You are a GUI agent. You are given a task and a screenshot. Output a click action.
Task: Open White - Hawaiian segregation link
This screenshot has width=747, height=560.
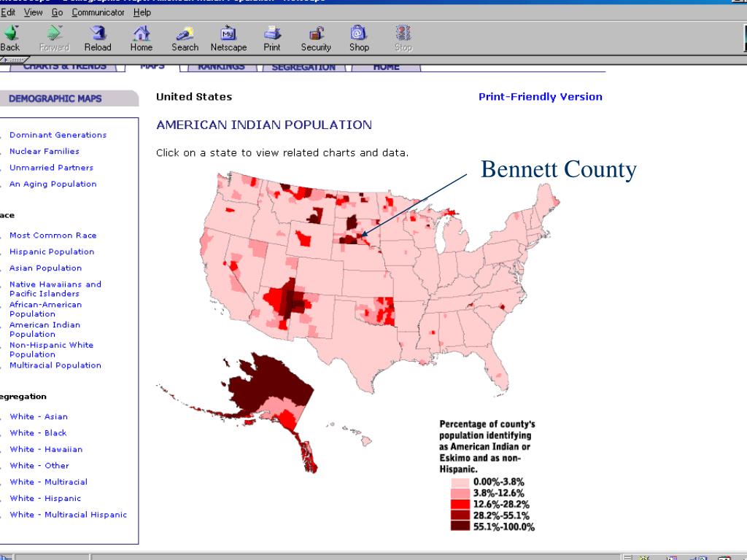[46, 449]
